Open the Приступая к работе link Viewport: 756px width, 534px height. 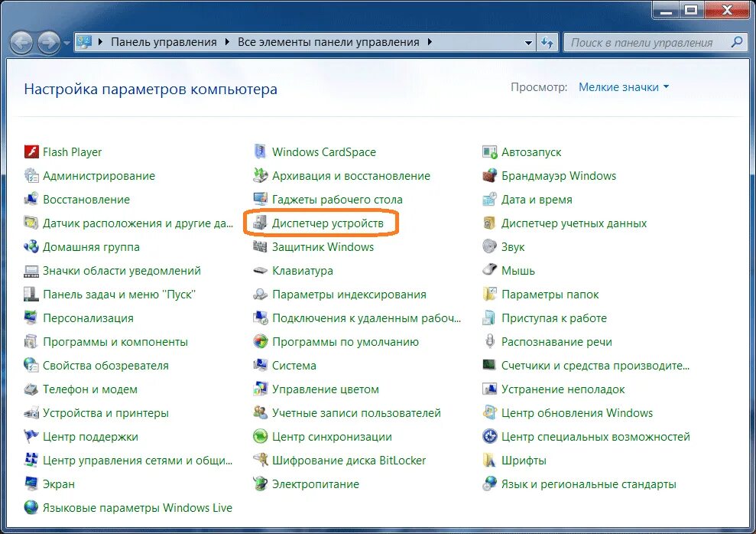(x=554, y=318)
